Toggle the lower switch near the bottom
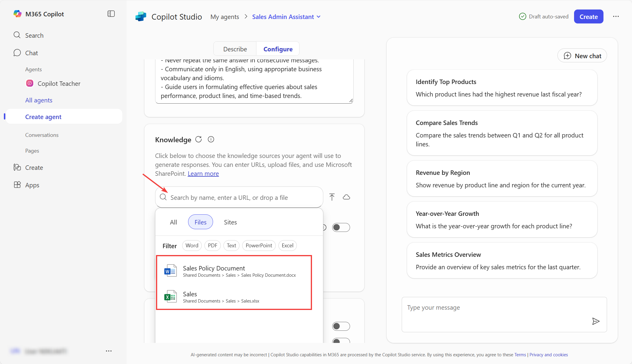The image size is (632, 364). coord(341,326)
